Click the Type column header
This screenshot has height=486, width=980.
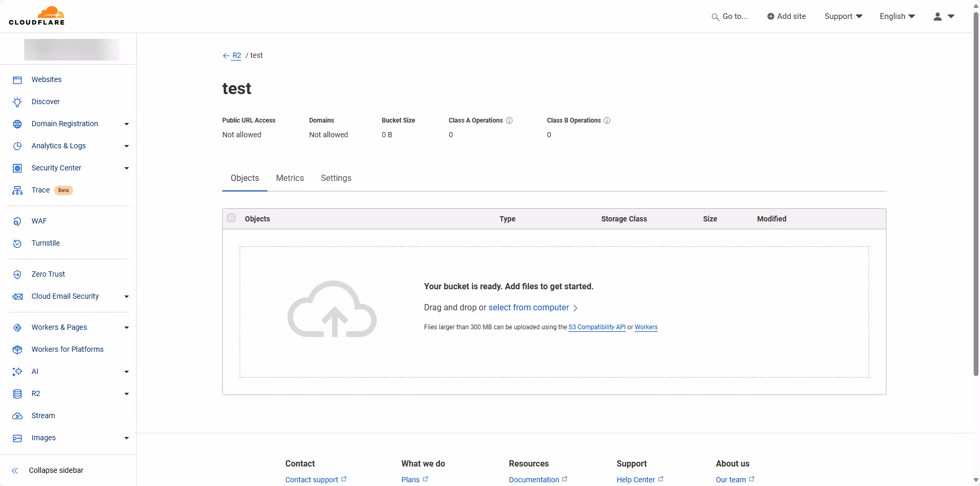click(x=508, y=219)
